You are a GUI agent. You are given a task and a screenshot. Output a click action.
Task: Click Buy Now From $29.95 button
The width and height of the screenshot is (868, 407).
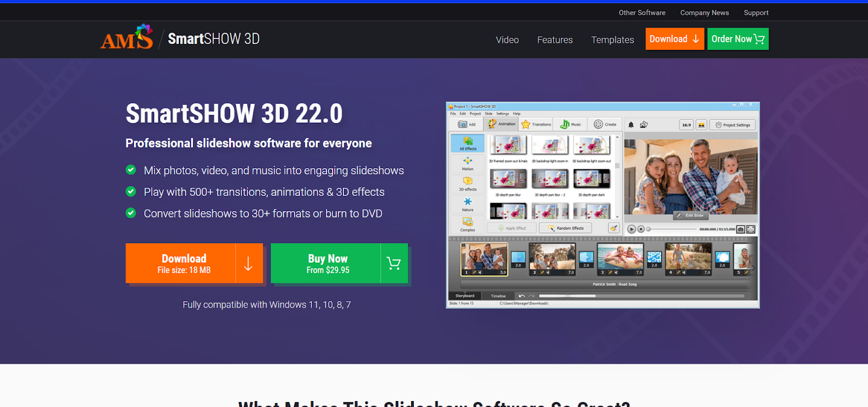pos(339,263)
